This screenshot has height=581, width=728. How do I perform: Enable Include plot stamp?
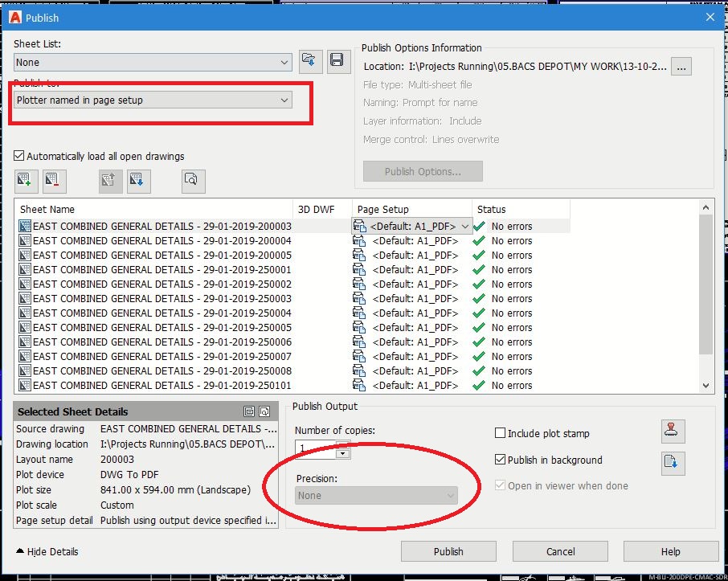pyautogui.click(x=500, y=433)
